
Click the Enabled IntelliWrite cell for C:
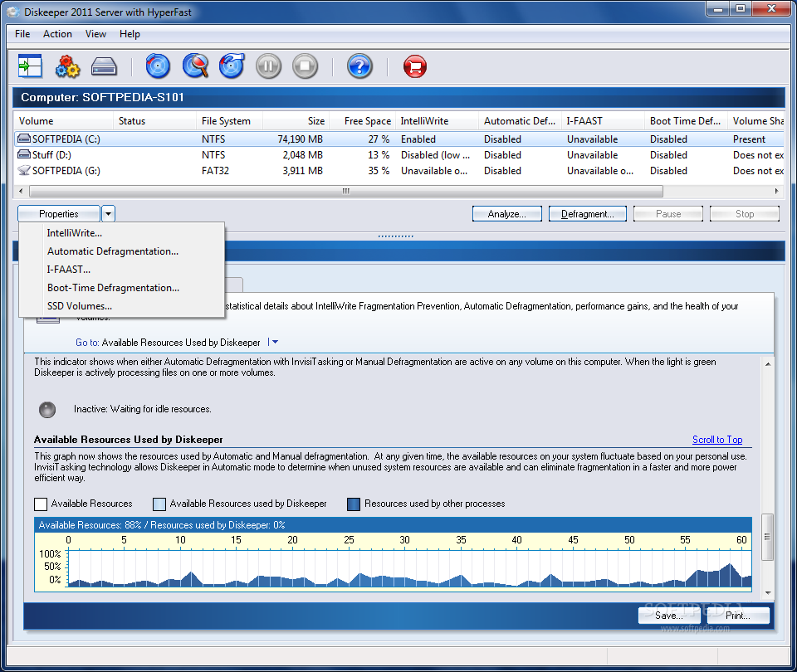pyautogui.click(x=418, y=139)
